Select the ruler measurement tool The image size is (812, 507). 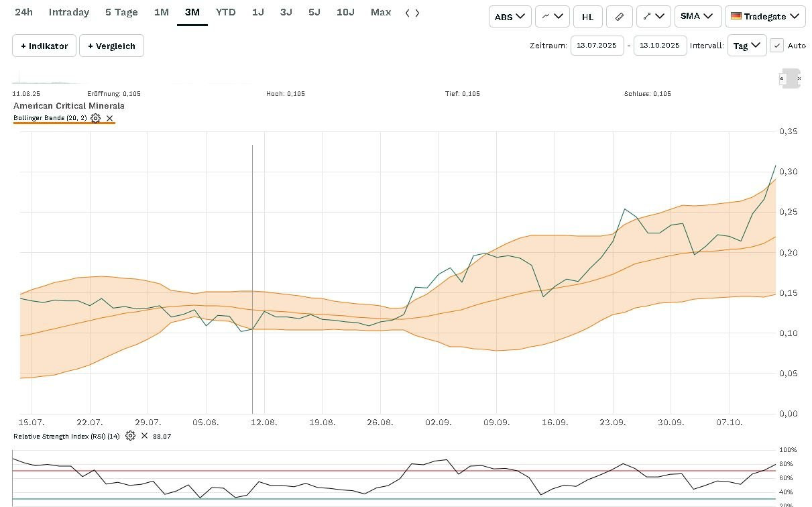click(x=619, y=17)
